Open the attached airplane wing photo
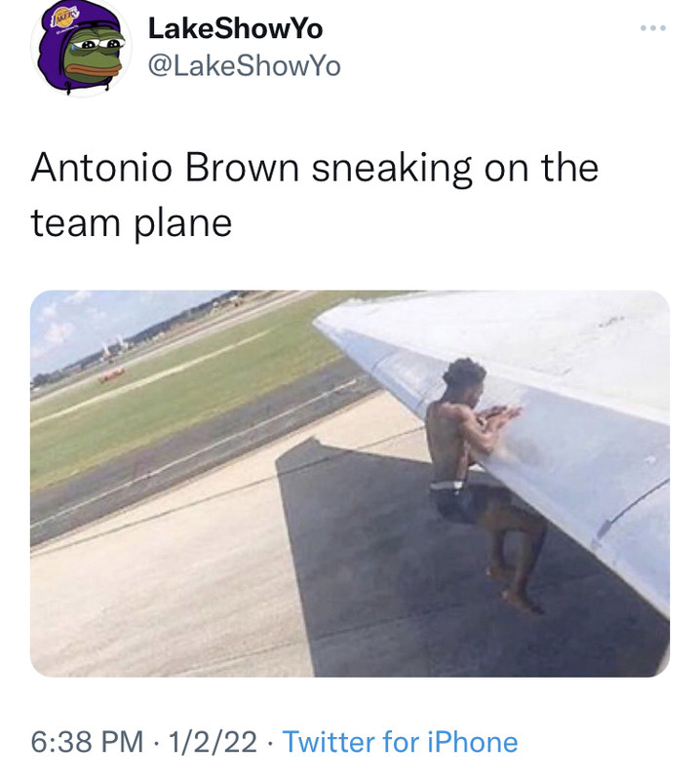 click(350, 484)
